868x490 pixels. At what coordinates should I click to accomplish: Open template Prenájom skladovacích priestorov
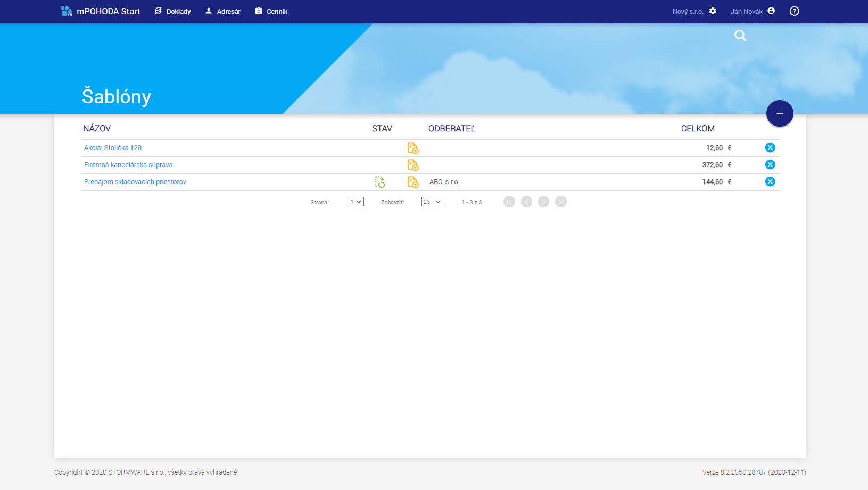135,182
